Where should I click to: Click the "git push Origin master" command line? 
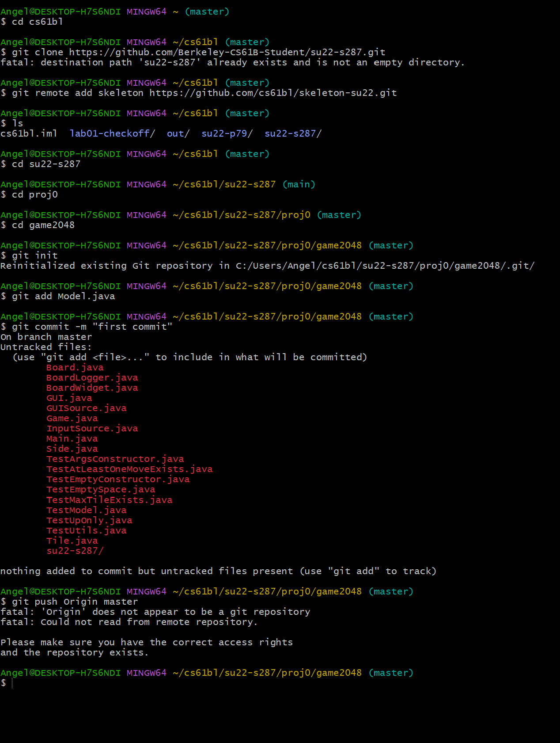tap(75, 602)
